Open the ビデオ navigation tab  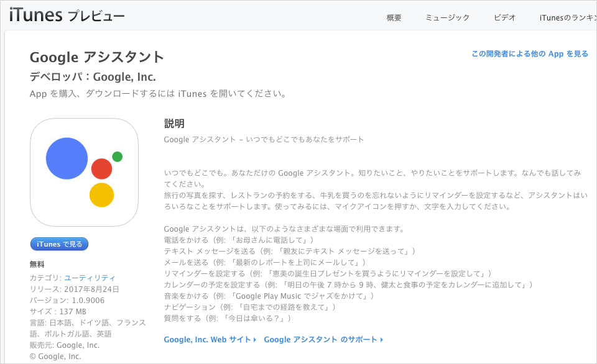click(x=504, y=17)
